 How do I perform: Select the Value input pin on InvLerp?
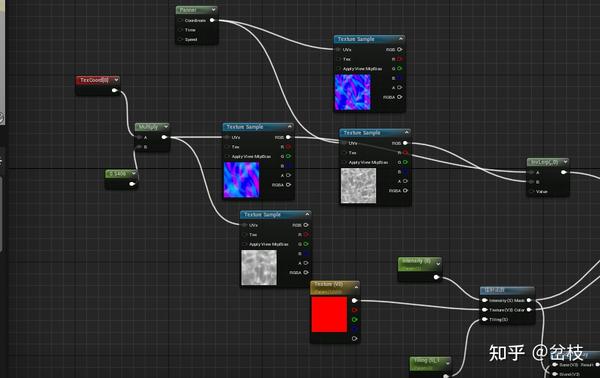531,191
